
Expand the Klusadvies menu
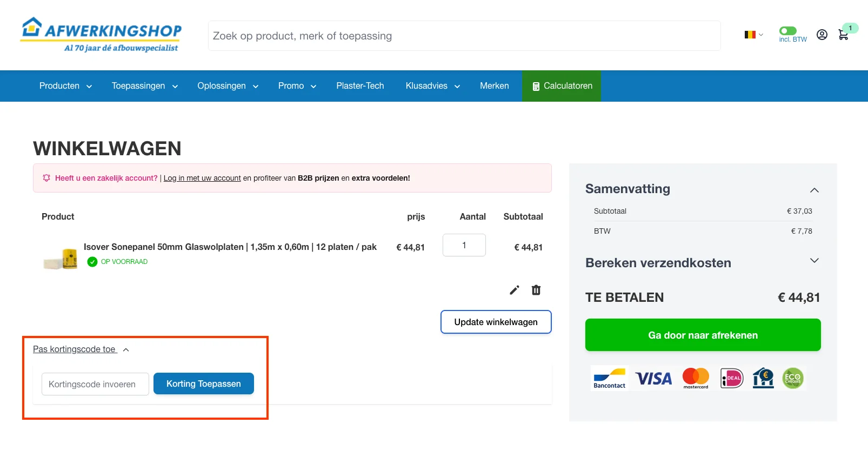click(433, 86)
